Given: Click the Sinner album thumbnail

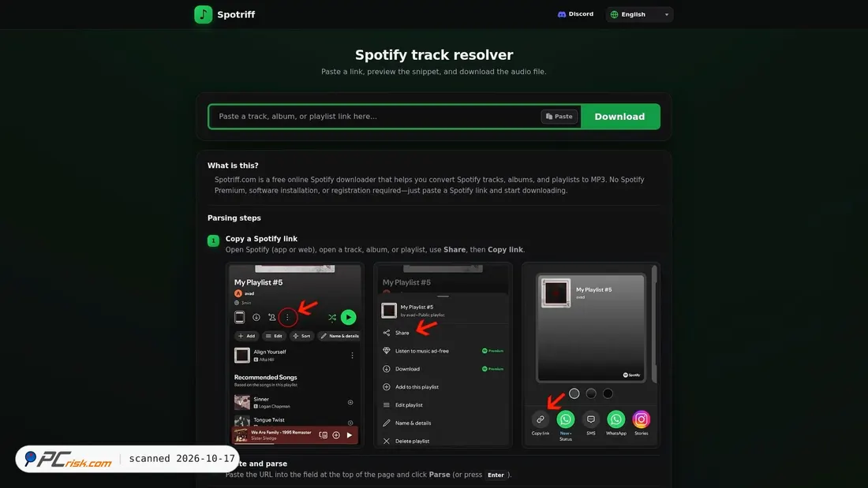Looking at the screenshot, I should 242,402.
